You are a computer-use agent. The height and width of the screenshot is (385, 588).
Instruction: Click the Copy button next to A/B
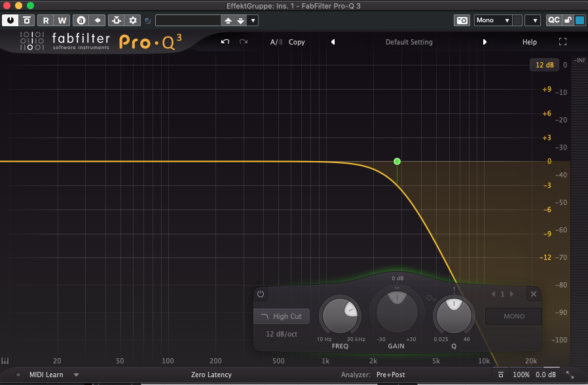[297, 42]
